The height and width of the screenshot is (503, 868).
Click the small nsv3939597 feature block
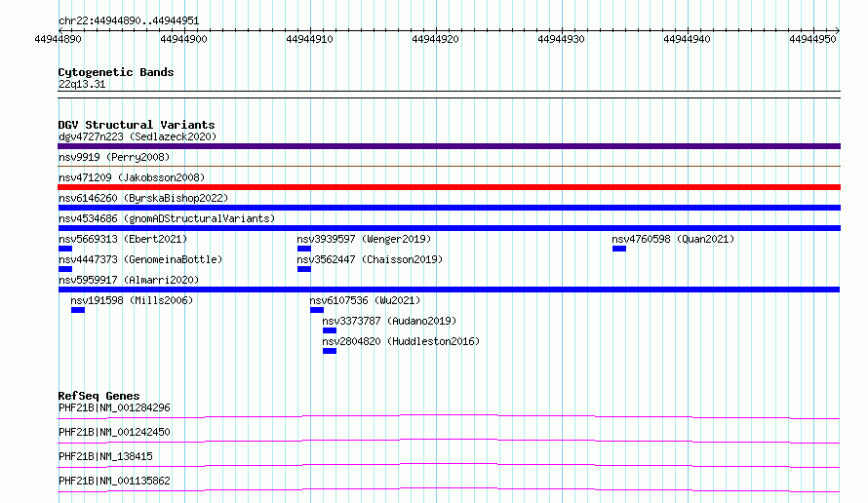(x=304, y=249)
